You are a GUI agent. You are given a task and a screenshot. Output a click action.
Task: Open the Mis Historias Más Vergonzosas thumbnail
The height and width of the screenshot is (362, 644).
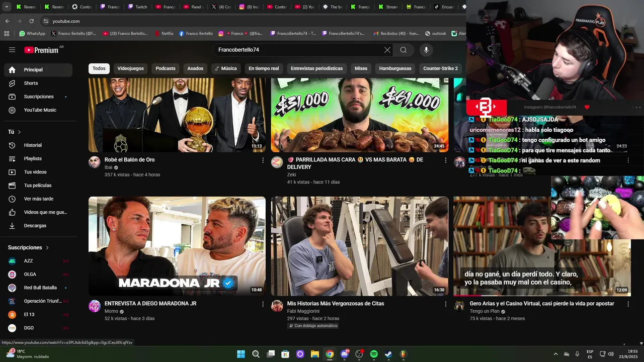coord(359,246)
